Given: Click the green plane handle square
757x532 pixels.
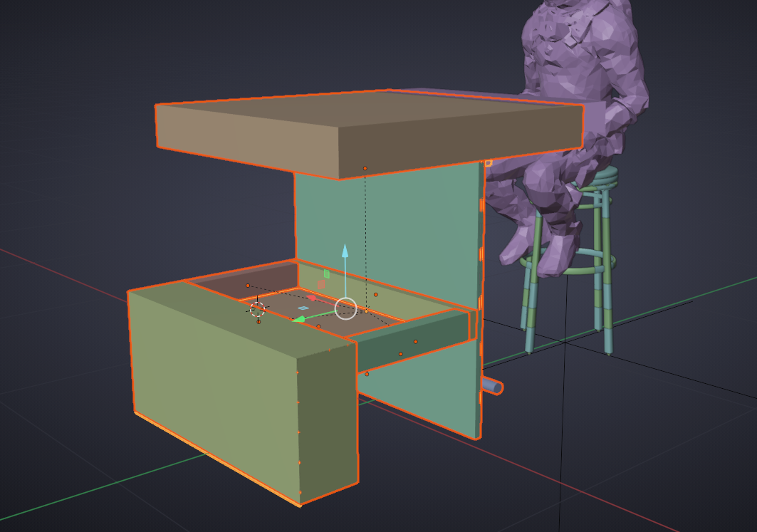Looking at the screenshot, I should coord(326,273).
